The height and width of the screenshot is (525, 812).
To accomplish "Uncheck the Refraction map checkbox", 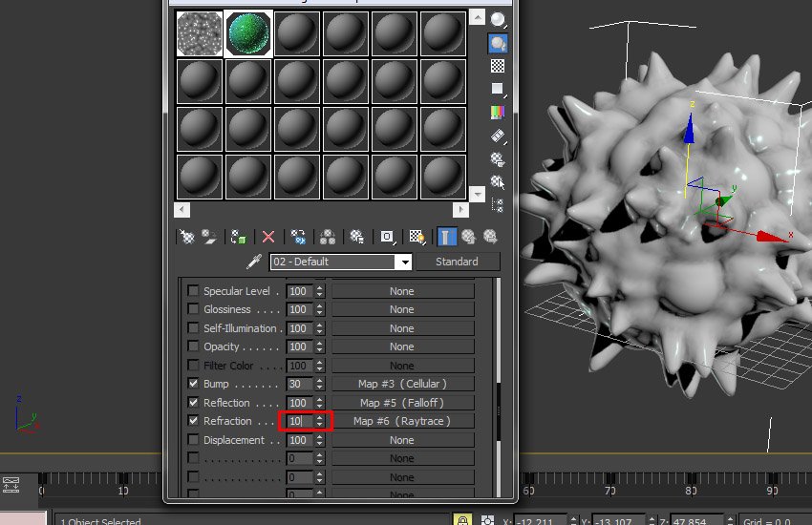I will [x=193, y=421].
